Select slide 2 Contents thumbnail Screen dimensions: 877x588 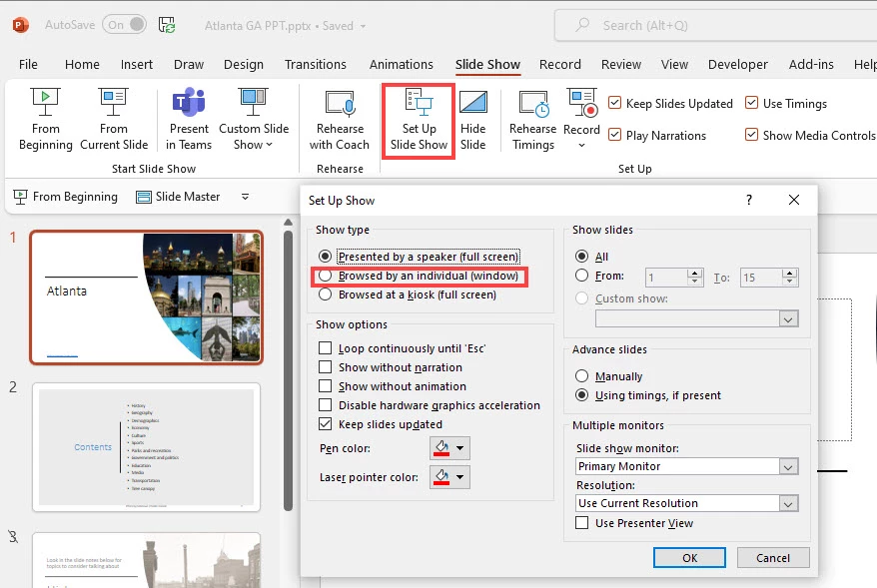click(146, 447)
